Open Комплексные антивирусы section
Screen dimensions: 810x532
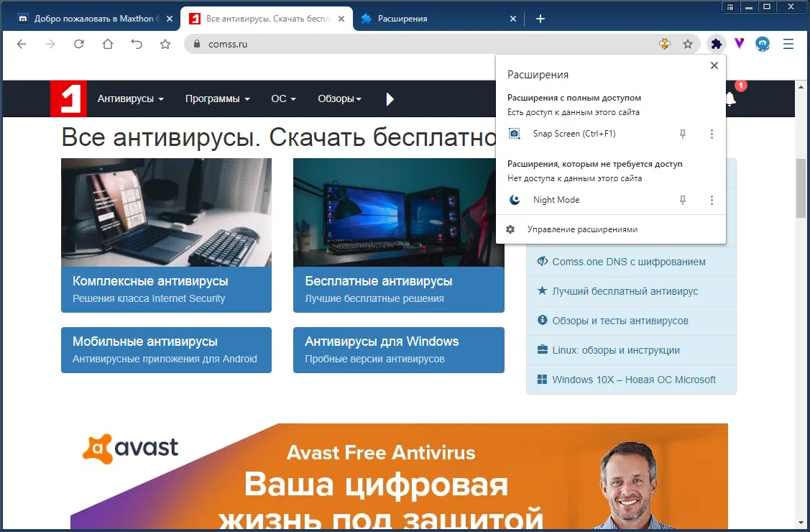(x=166, y=289)
